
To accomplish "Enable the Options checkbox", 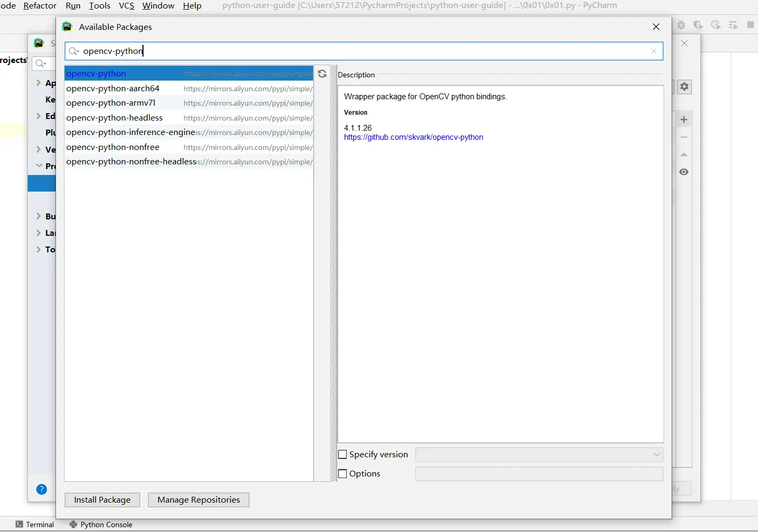I will [x=343, y=474].
